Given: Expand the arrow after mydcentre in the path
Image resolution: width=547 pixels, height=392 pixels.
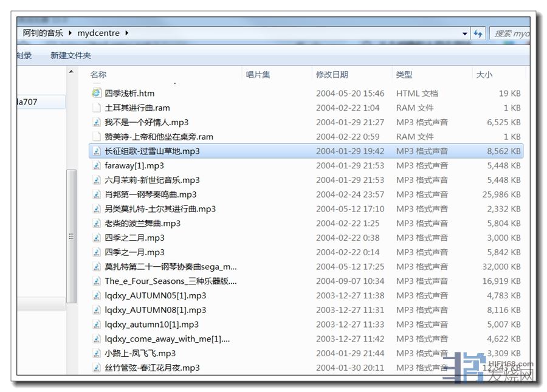Looking at the screenshot, I should pos(126,33).
